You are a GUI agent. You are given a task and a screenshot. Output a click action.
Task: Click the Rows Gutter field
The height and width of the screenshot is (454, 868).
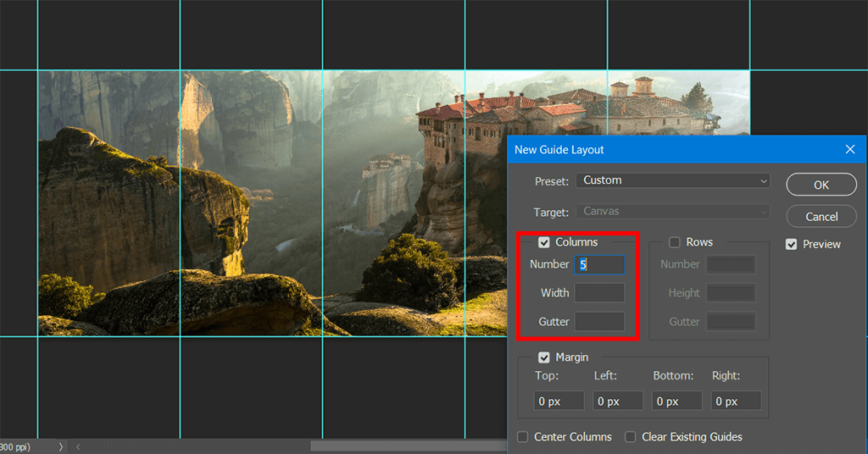pos(731,322)
